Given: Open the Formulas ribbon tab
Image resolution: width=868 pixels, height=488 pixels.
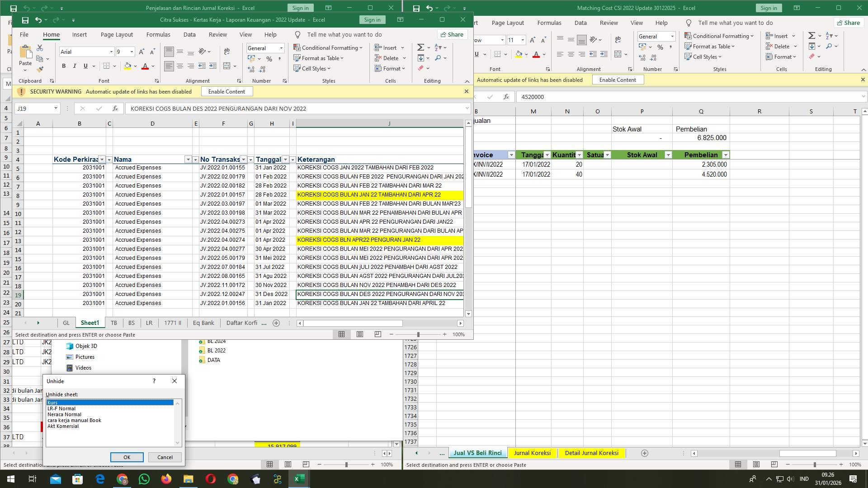Looking at the screenshot, I should point(158,34).
